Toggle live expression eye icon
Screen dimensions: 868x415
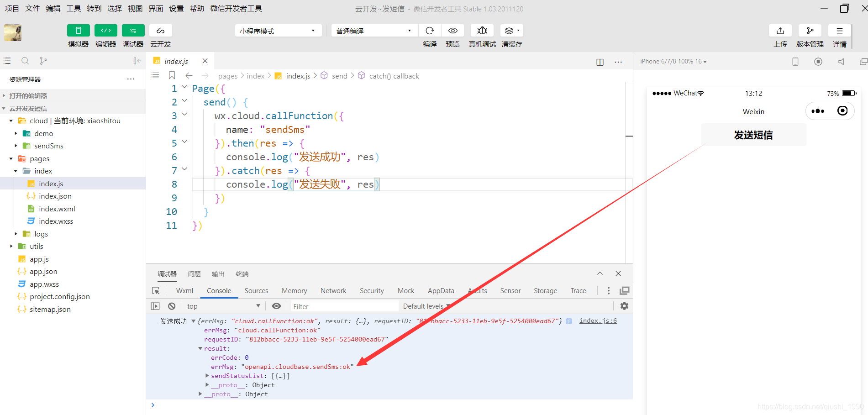click(276, 306)
